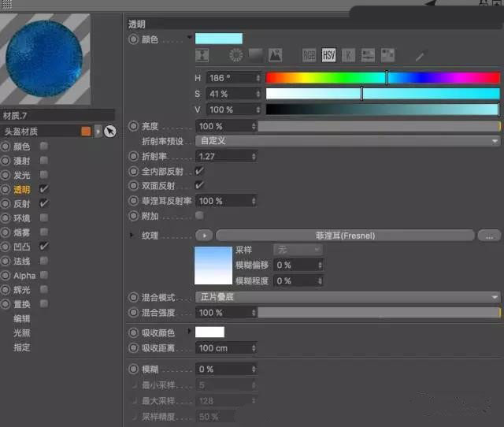Click the animation dot next to 附加
504x427 pixels.
[133, 216]
